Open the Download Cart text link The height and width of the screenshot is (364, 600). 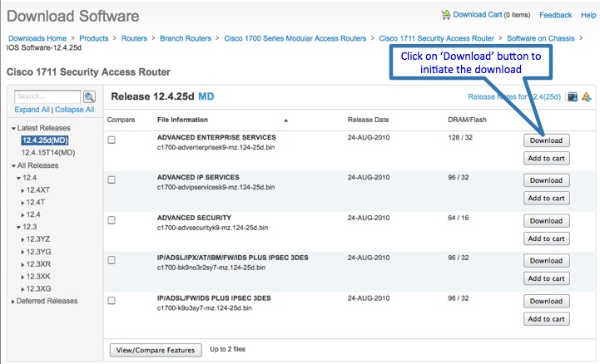[478, 14]
